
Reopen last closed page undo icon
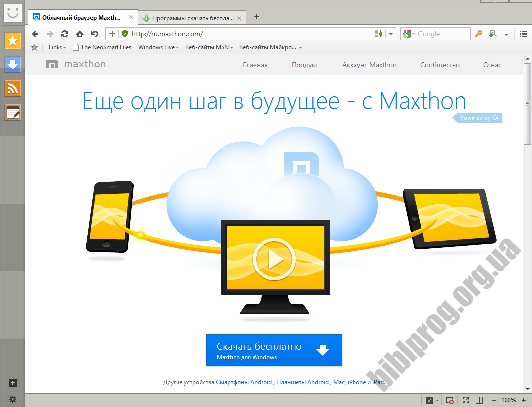click(x=95, y=34)
